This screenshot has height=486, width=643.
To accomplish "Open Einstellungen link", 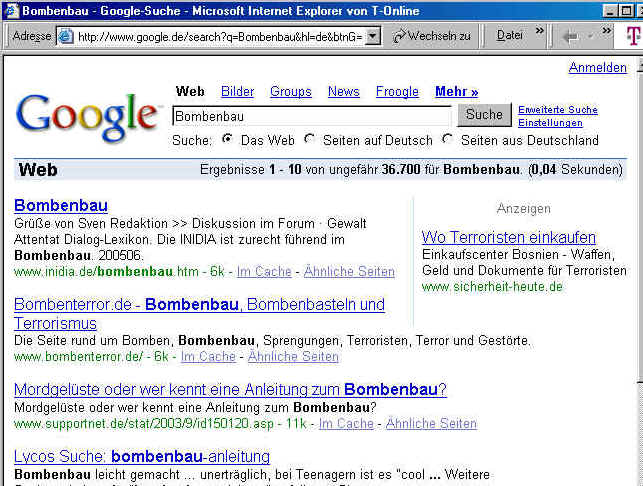I will (x=550, y=123).
